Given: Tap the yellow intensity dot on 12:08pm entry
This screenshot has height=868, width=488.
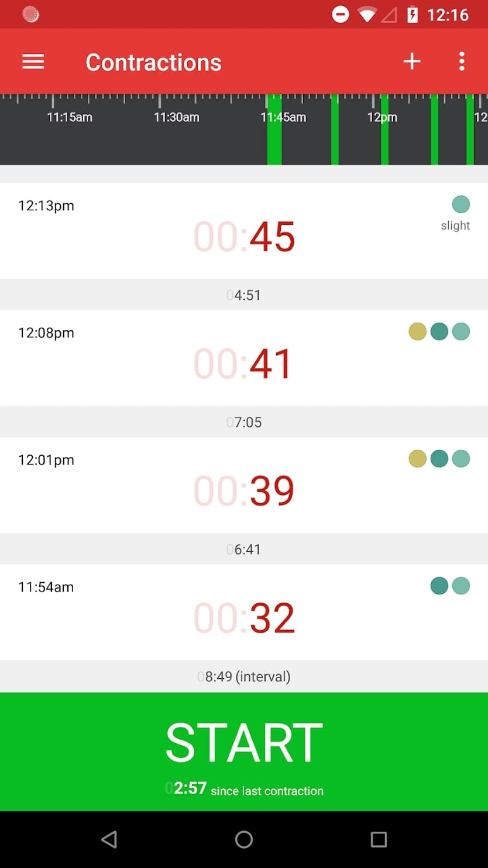Looking at the screenshot, I should pyautogui.click(x=417, y=332).
